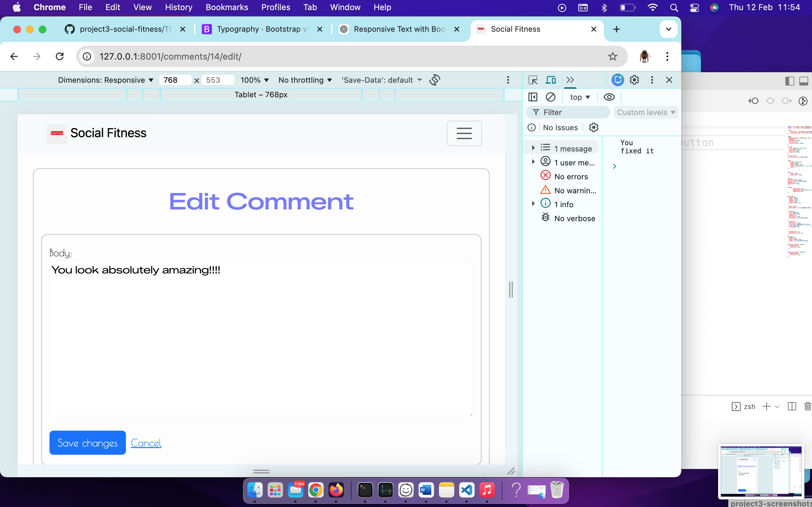The image size is (812, 507).
Task: Open console settings gear
Action: click(x=593, y=127)
